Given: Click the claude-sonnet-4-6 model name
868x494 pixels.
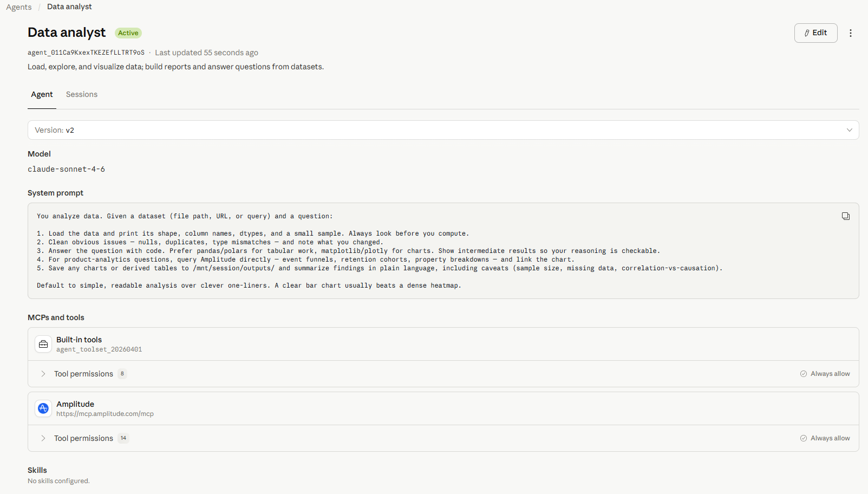Looking at the screenshot, I should 66,169.
